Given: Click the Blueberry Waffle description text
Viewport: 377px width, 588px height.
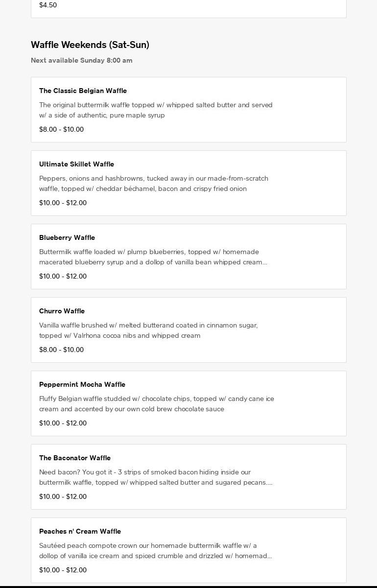Looking at the screenshot, I should coord(153,257).
